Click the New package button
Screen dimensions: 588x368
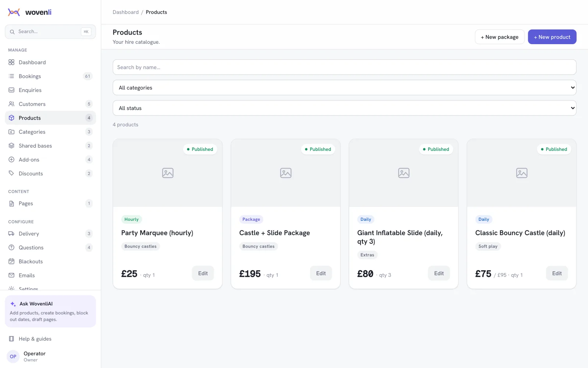[499, 37]
